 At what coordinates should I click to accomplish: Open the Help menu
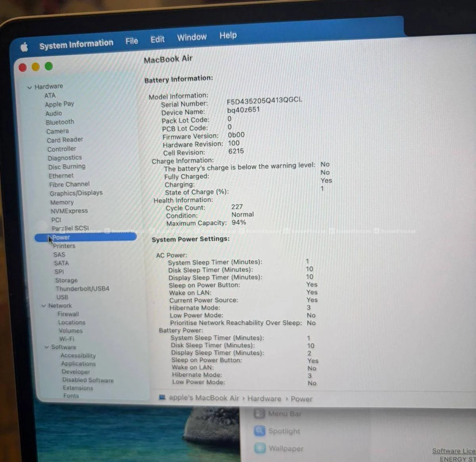(228, 35)
